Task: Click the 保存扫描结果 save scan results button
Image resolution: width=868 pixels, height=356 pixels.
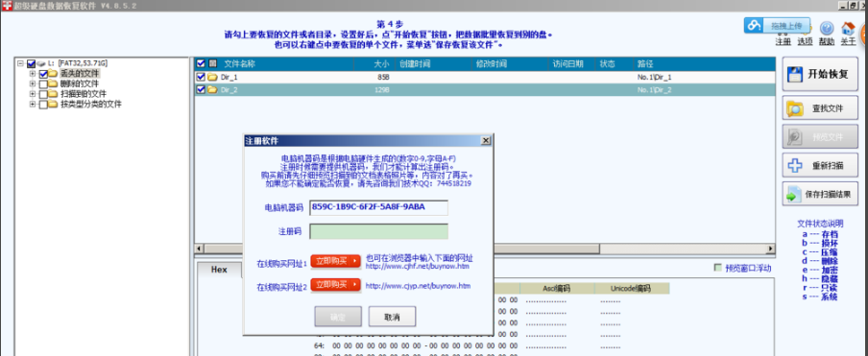Action: [x=820, y=194]
